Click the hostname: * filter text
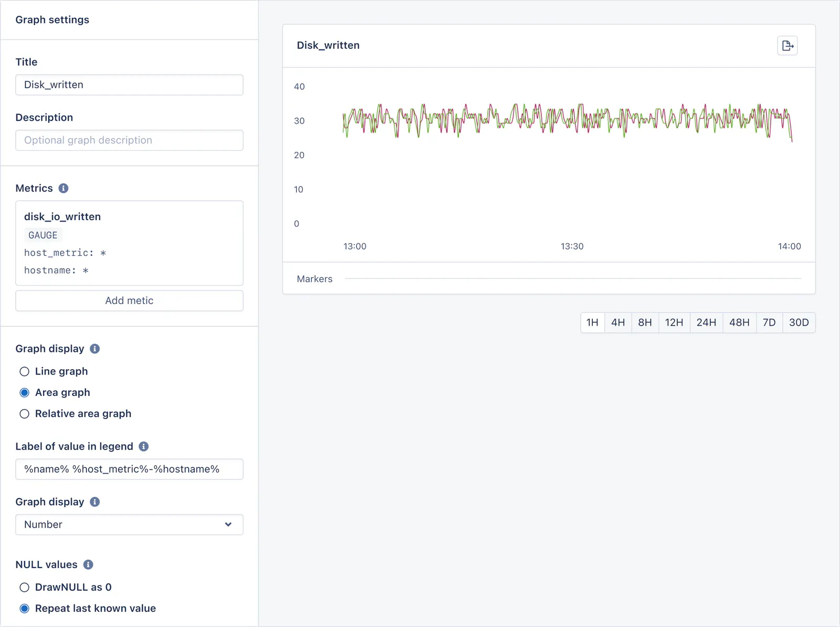This screenshot has height=627, width=840. 56,270
